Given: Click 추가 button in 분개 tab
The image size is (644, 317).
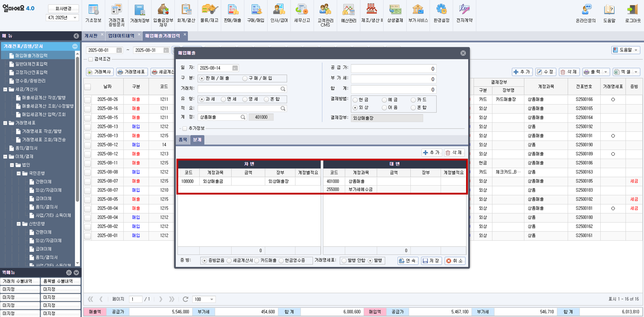Looking at the screenshot, I should [432, 153].
